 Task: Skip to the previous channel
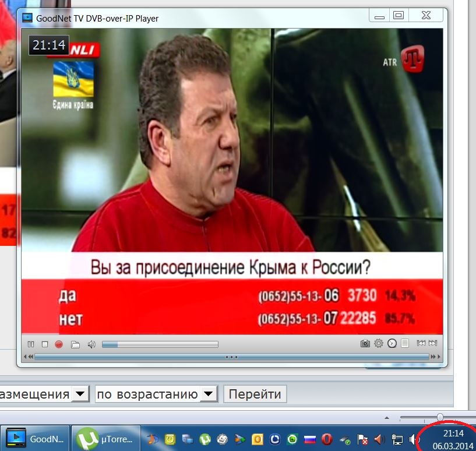[x=421, y=344]
